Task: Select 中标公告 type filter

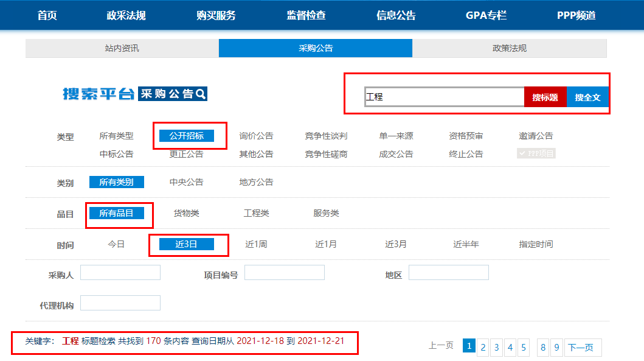Action: (116, 154)
